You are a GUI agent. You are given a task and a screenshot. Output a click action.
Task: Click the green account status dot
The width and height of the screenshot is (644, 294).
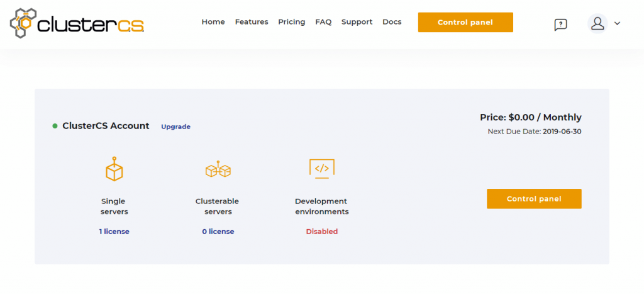[x=55, y=126]
